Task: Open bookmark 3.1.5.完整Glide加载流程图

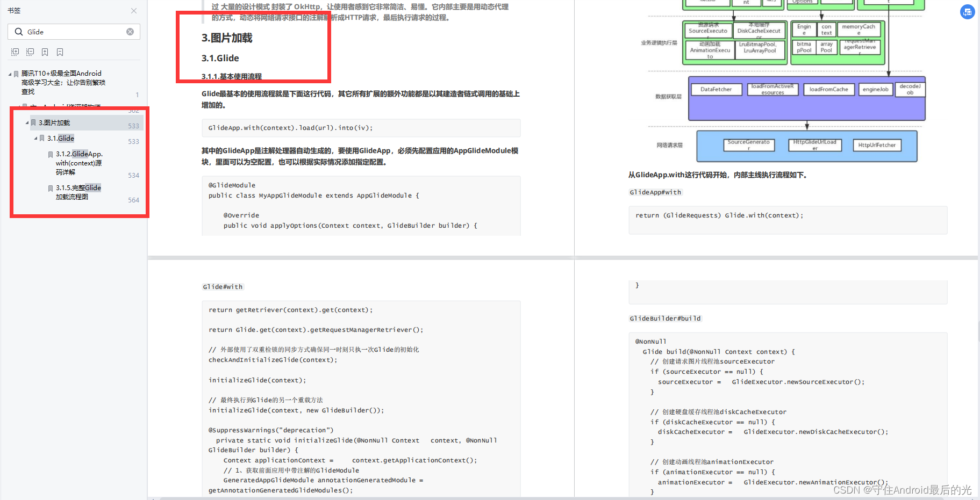Action: (78, 192)
